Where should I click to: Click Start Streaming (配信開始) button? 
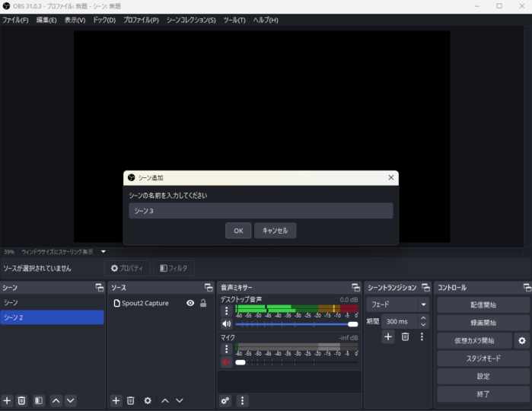483,304
